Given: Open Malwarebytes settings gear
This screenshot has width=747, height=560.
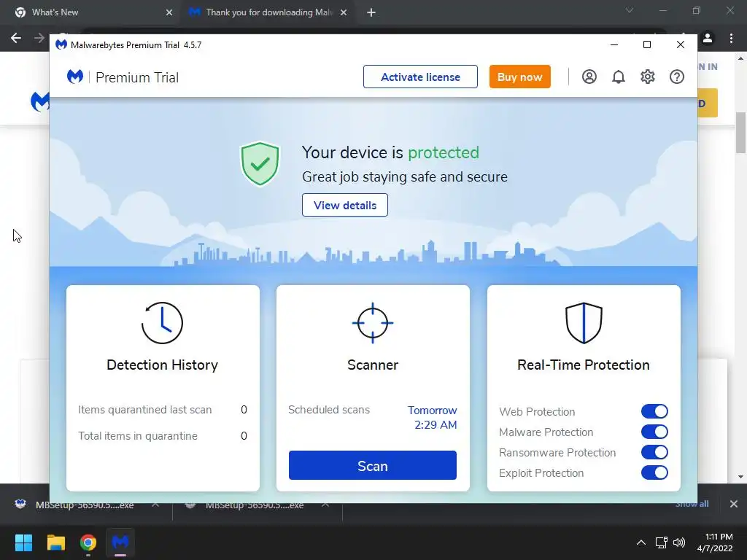Looking at the screenshot, I should (648, 77).
